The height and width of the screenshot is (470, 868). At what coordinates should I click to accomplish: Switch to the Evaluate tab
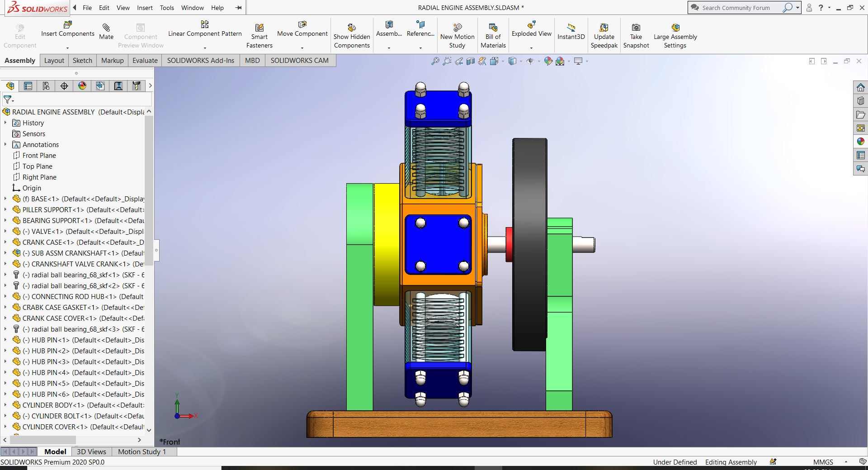pyautogui.click(x=145, y=61)
